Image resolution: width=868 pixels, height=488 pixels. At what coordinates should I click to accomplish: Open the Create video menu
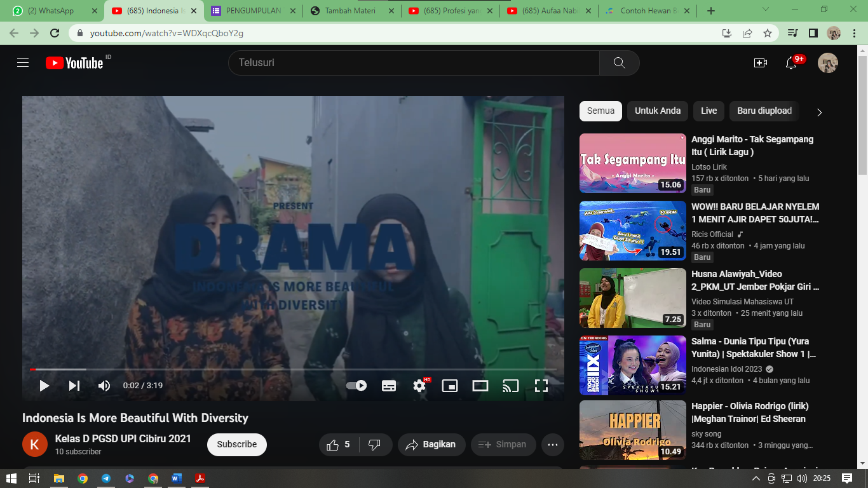[x=760, y=63]
